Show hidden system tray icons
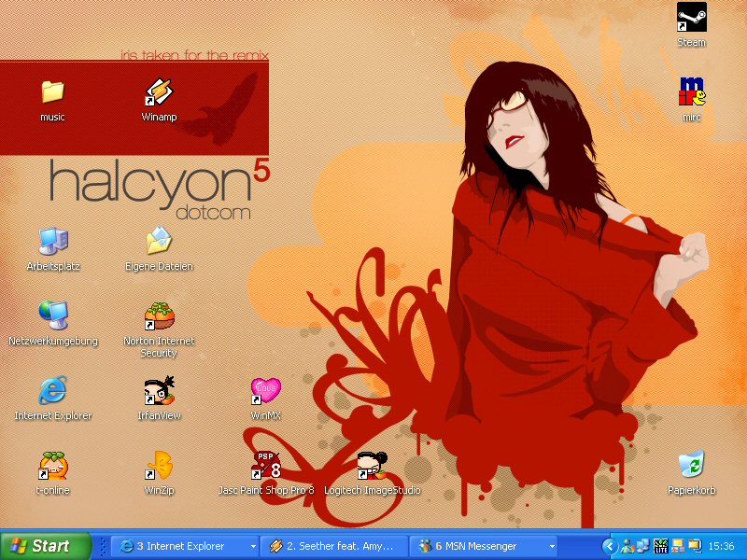Viewport: 747px width, 560px height. coord(610,546)
